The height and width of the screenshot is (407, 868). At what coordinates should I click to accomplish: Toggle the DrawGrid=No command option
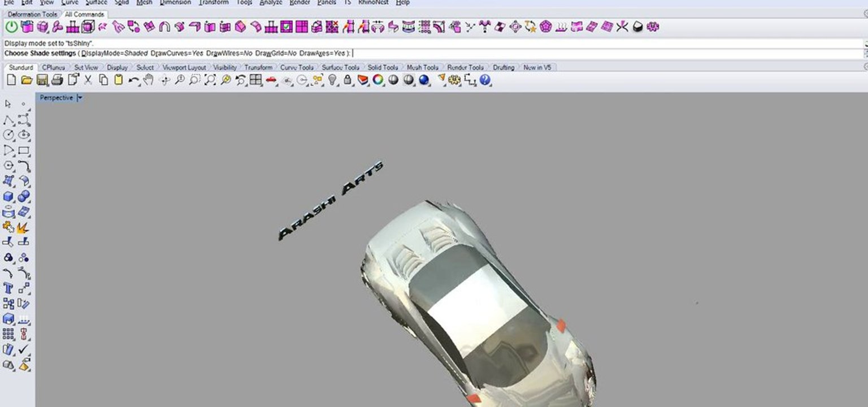coord(276,53)
